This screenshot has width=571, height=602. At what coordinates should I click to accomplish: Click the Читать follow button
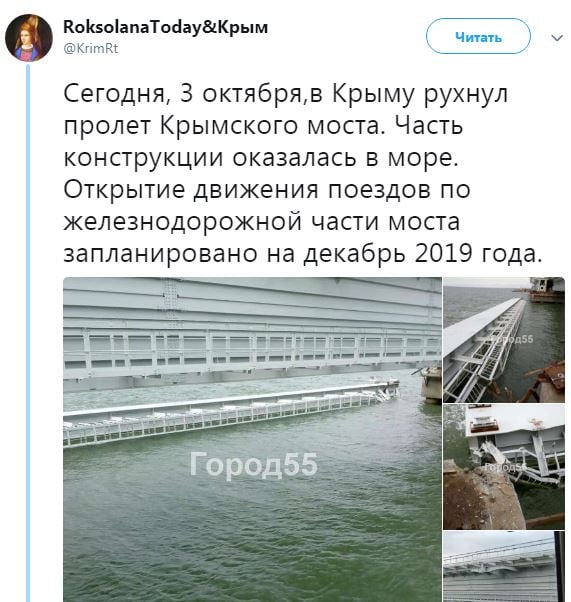pyautogui.click(x=478, y=36)
